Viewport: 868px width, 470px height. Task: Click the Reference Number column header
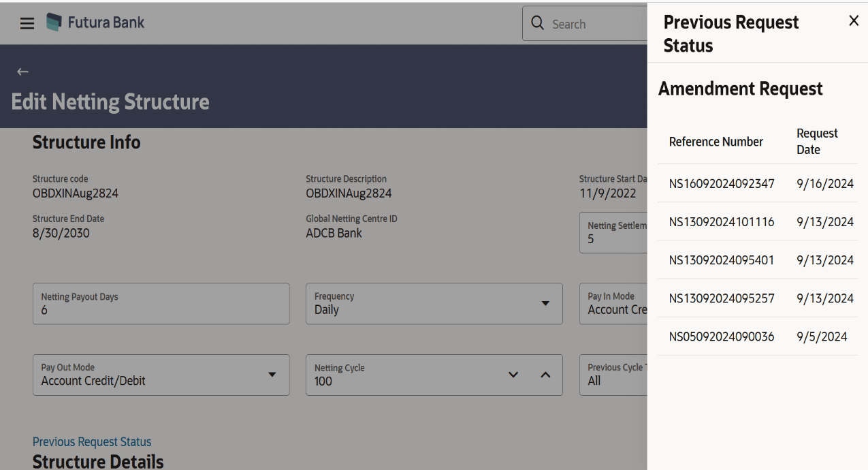(716, 142)
